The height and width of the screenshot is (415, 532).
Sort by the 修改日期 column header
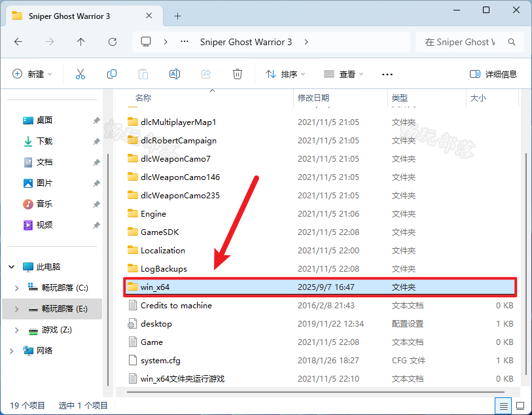[x=313, y=98]
